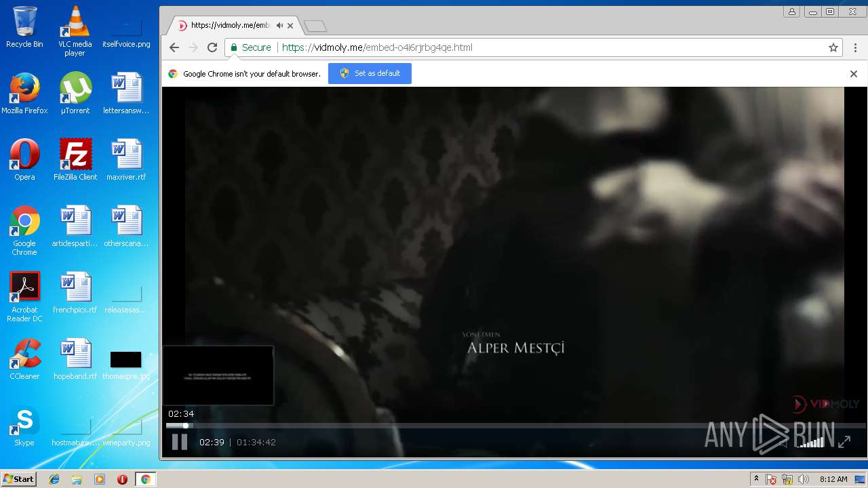The image size is (868, 488).
Task: Switch to Chrome taskbar button
Action: click(x=145, y=479)
